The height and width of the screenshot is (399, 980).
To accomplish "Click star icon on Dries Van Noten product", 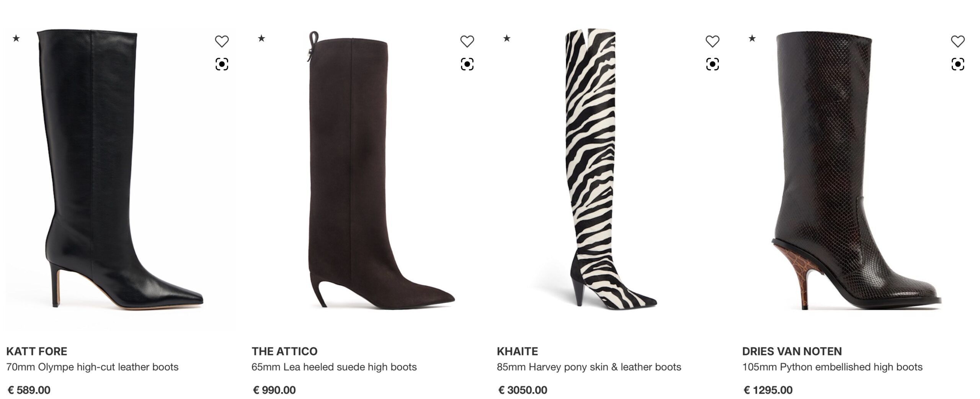I will click(752, 38).
